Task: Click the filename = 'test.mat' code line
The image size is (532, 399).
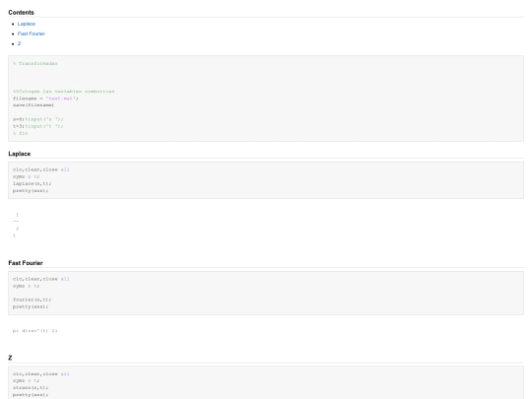Action: (x=45, y=99)
